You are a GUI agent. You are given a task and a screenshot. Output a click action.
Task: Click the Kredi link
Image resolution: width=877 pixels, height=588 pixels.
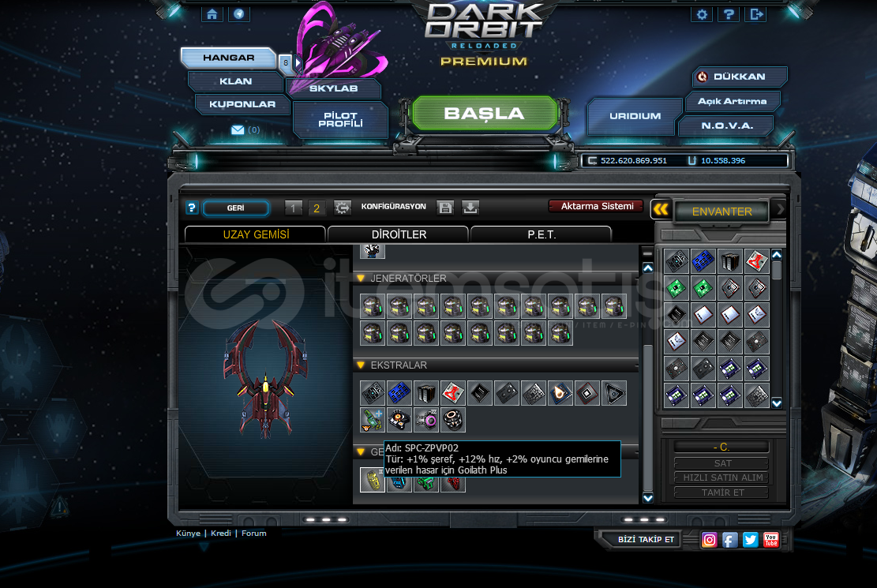click(x=220, y=534)
